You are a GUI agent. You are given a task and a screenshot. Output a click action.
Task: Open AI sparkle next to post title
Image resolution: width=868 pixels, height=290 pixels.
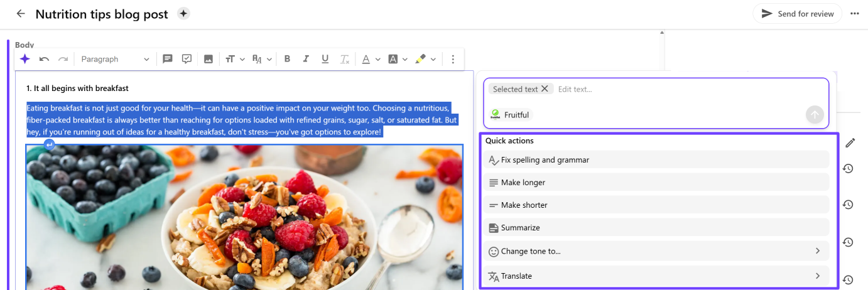183,13
